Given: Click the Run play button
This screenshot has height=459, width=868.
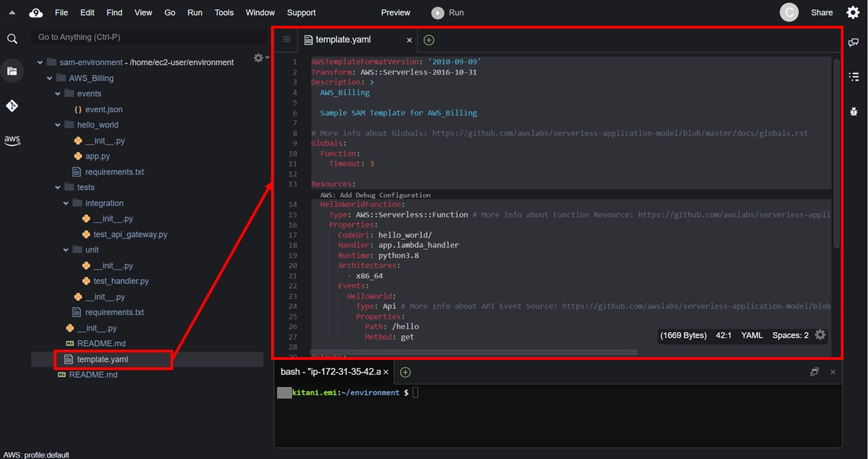Looking at the screenshot, I should (448, 12).
